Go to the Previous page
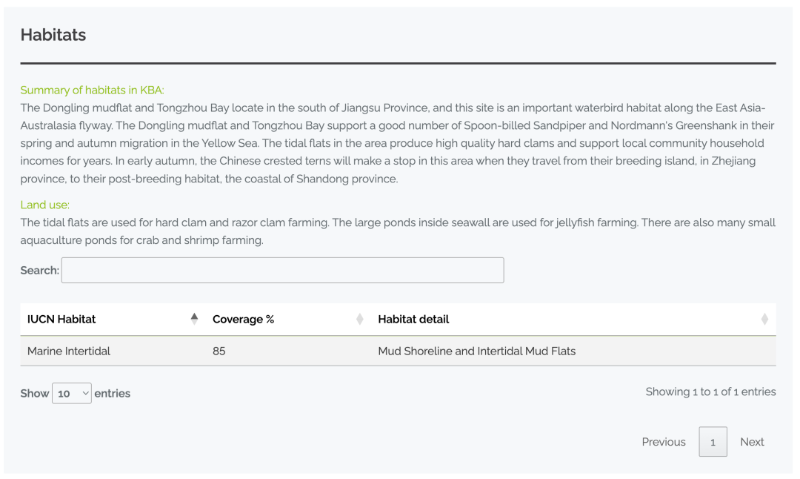 pos(663,442)
